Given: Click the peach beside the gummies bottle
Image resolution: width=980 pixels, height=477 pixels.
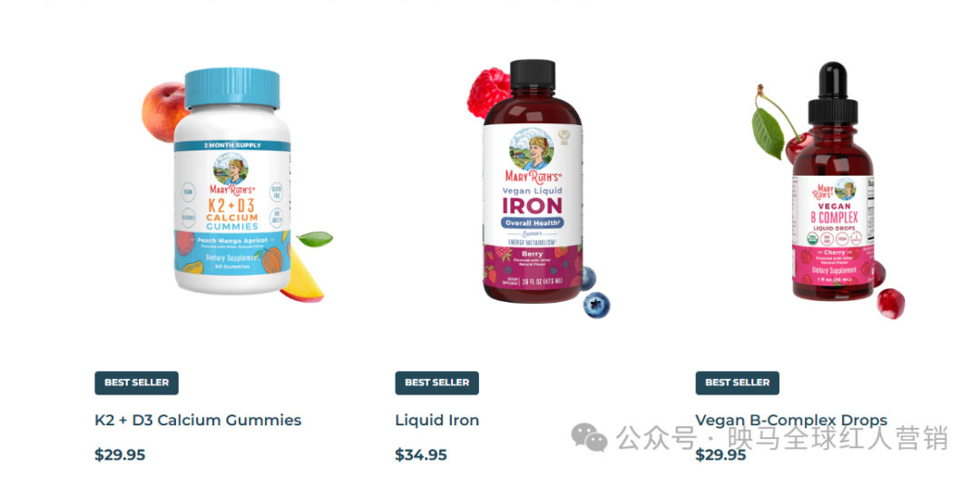Looking at the screenshot, I should click(162, 112).
